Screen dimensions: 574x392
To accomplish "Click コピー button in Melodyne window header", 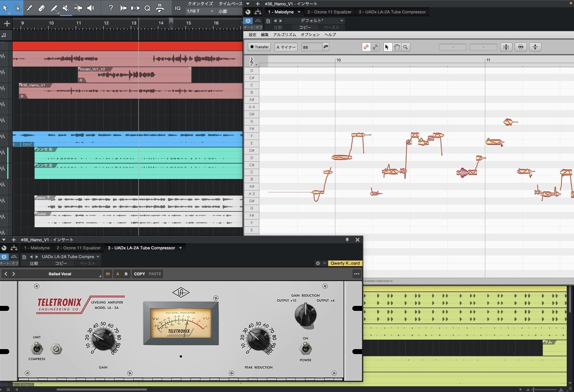I will 305,27.
